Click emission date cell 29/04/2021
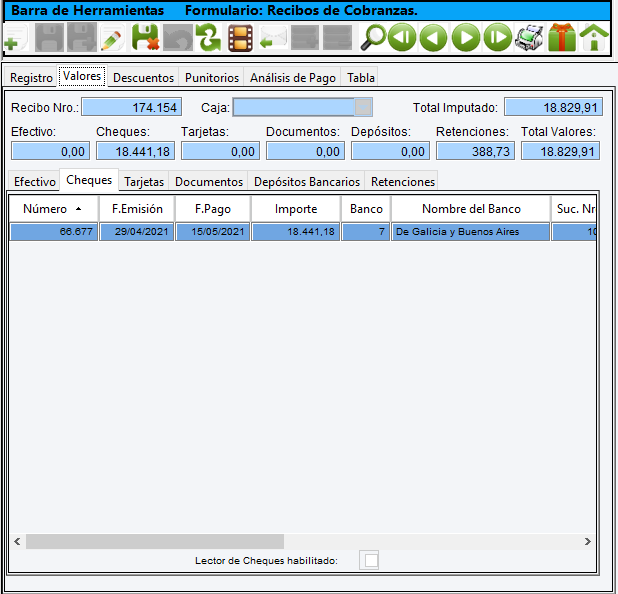The width and height of the screenshot is (618, 594). pyautogui.click(x=137, y=232)
